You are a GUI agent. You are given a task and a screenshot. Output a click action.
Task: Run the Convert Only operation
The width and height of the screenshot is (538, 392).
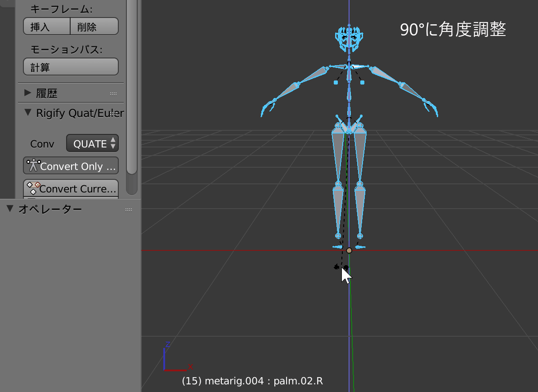pyautogui.click(x=71, y=166)
